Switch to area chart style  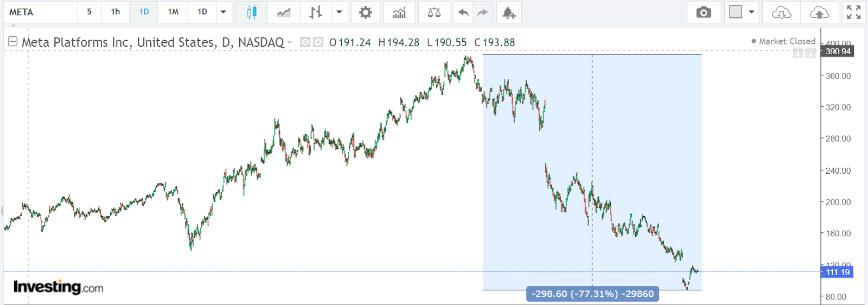(284, 12)
